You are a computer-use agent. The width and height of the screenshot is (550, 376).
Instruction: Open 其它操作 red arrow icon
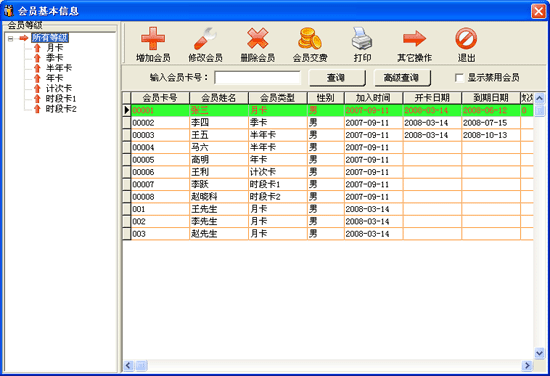[414, 39]
